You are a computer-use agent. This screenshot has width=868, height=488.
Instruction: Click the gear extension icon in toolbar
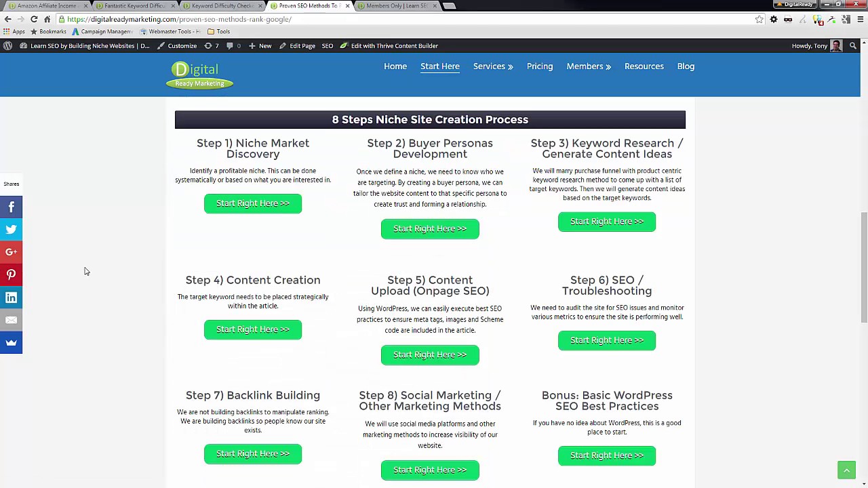click(774, 19)
